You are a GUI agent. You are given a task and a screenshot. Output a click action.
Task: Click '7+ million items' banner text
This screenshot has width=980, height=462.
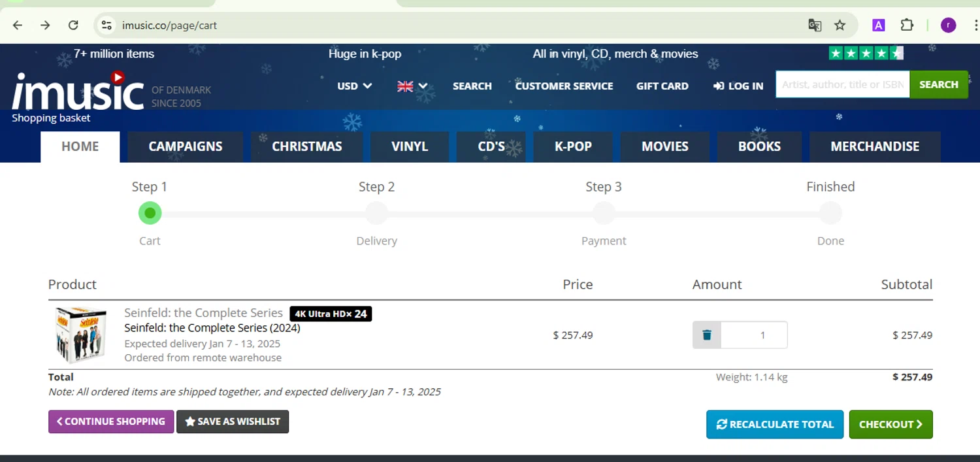point(114,54)
